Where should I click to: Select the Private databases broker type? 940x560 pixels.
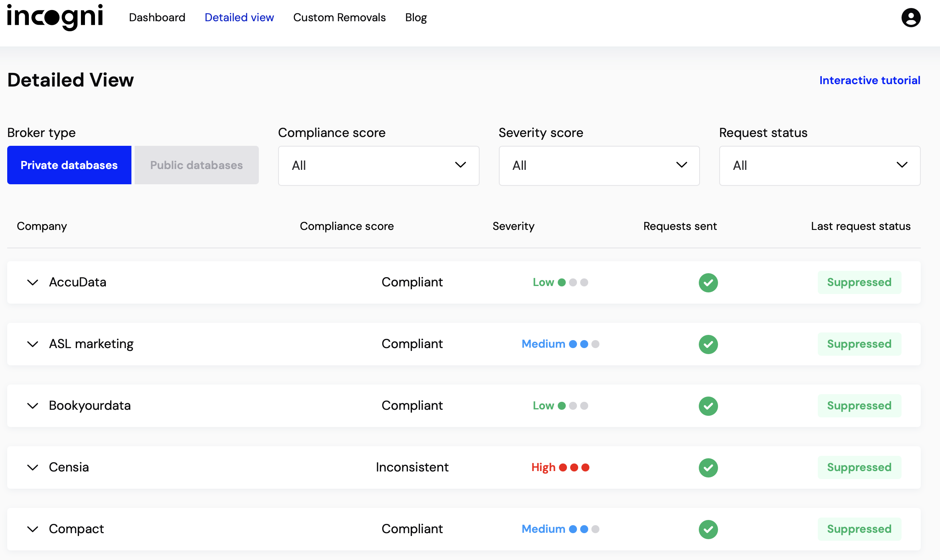click(69, 165)
